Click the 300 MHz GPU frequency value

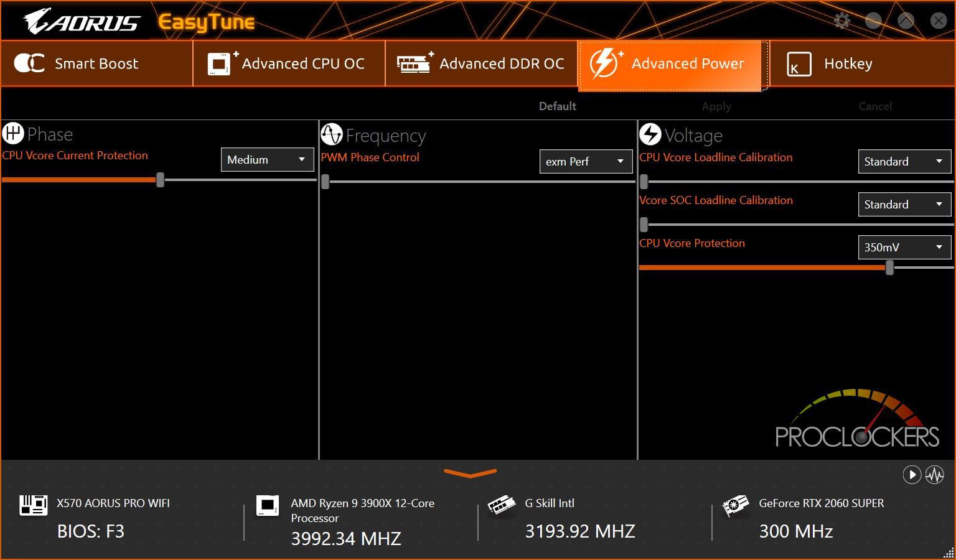point(796,531)
